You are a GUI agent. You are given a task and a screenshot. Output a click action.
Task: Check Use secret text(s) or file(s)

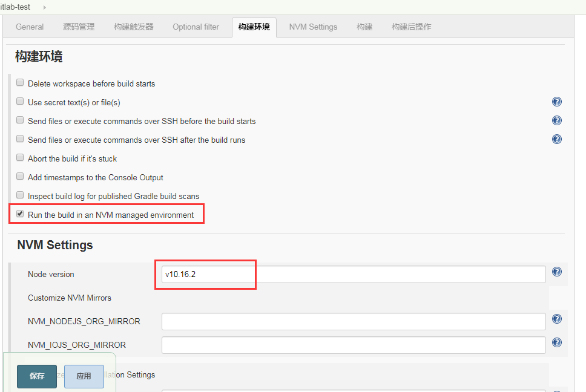click(20, 101)
